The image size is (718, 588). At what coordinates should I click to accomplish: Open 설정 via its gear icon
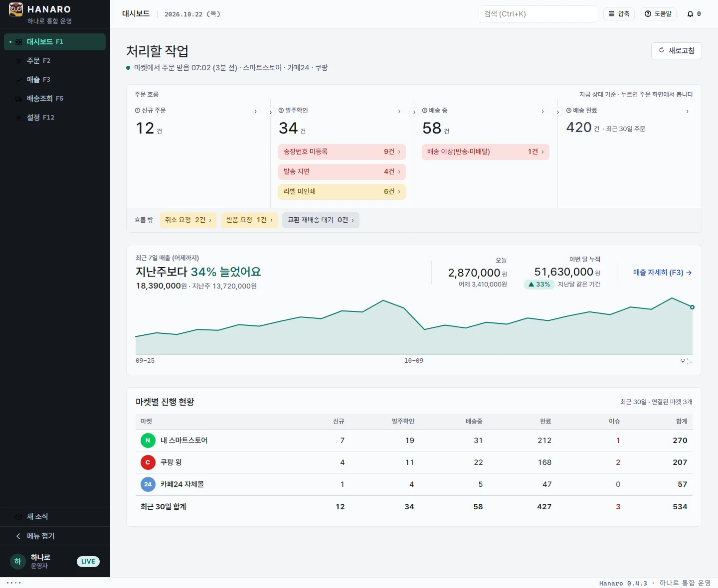18,118
